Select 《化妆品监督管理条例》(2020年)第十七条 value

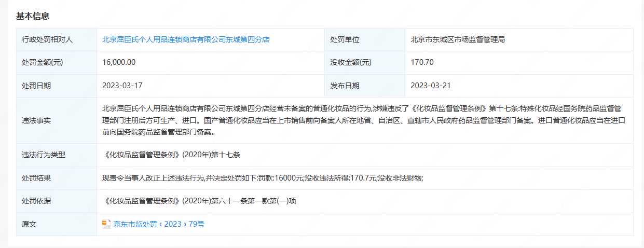tap(171, 155)
